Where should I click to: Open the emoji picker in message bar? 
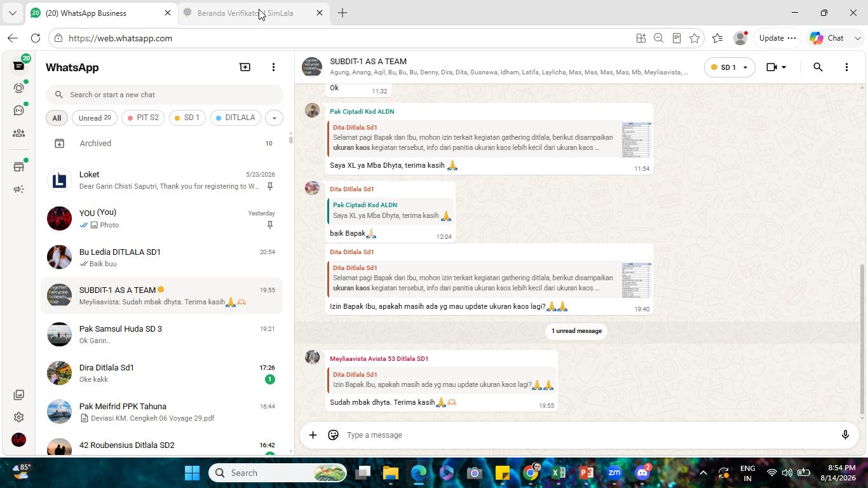pyautogui.click(x=333, y=435)
